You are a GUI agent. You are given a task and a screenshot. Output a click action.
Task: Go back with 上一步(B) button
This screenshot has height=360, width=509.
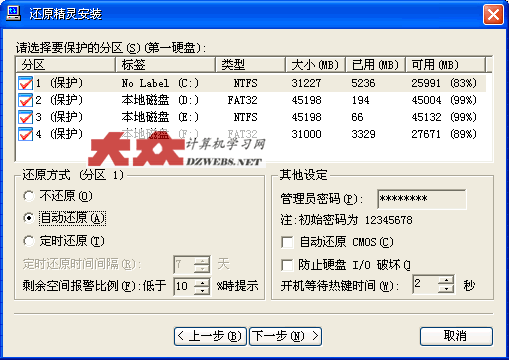210,336
